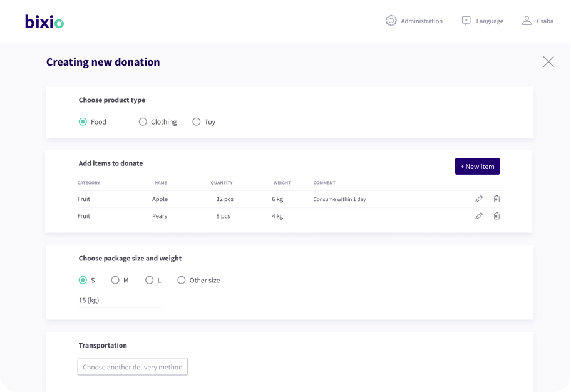Click the Consume within 1 day comment
571x392 pixels.
tap(339, 199)
